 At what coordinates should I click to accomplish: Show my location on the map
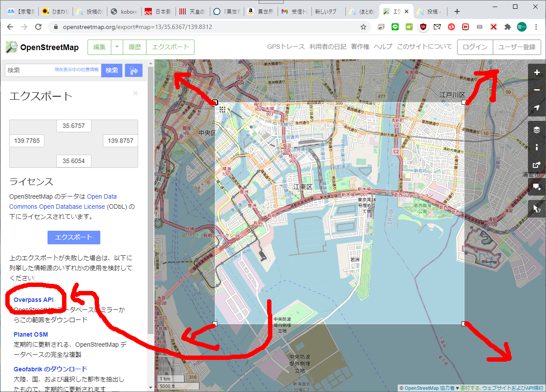(537, 108)
